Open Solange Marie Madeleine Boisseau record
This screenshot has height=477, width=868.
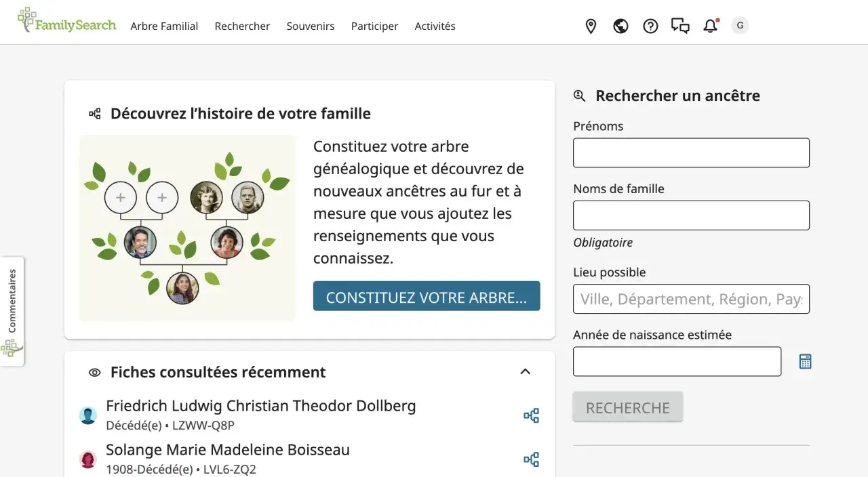(x=228, y=450)
